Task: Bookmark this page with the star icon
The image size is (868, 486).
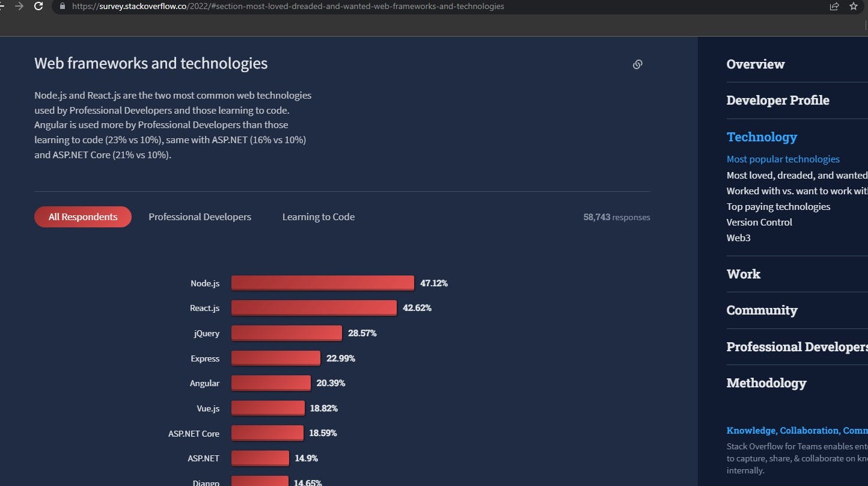Action: (x=854, y=6)
